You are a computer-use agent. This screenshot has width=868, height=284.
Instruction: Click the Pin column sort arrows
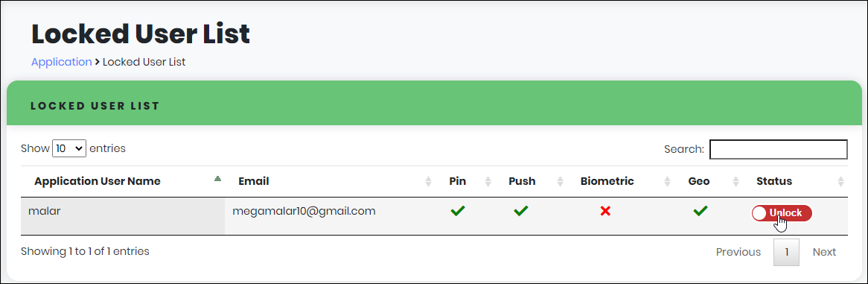click(488, 181)
